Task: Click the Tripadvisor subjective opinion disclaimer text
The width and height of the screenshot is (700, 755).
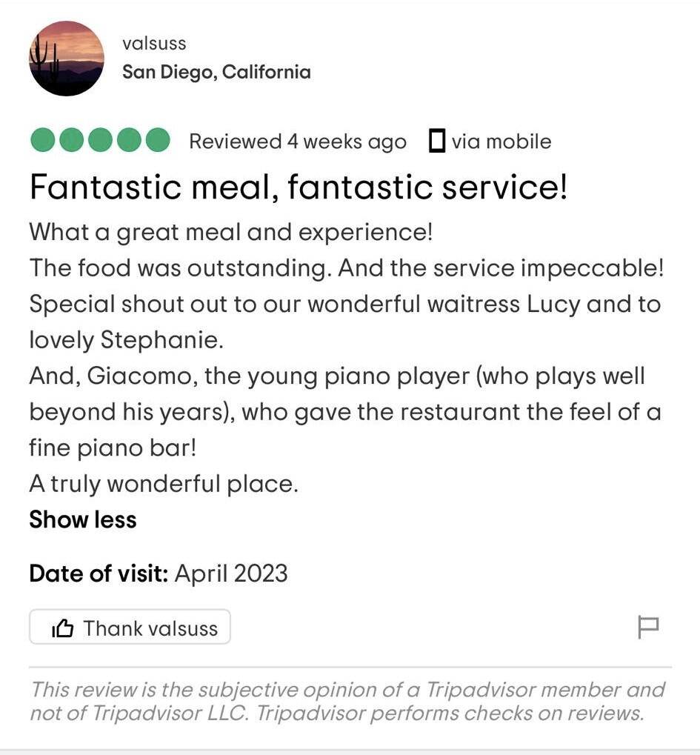Action: coord(347,701)
